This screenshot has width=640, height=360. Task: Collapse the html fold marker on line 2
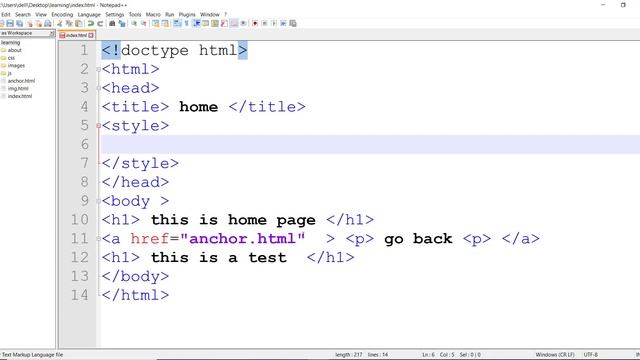click(x=98, y=69)
